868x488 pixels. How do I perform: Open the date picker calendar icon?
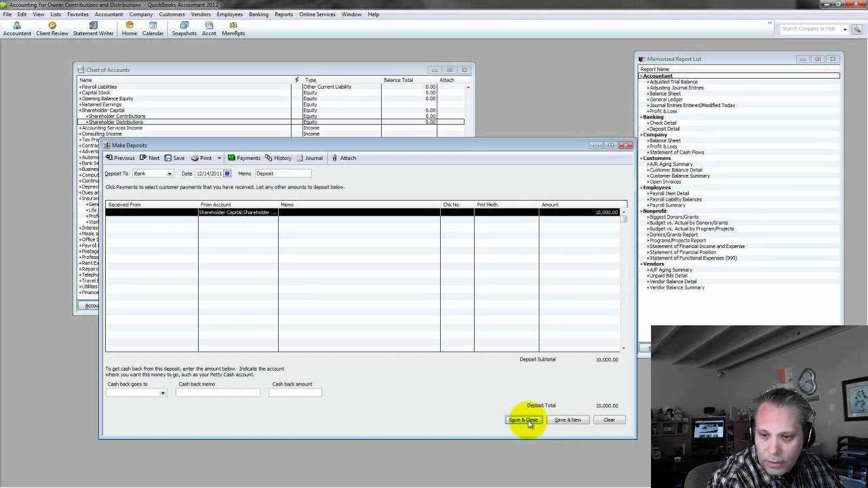point(227,174)
